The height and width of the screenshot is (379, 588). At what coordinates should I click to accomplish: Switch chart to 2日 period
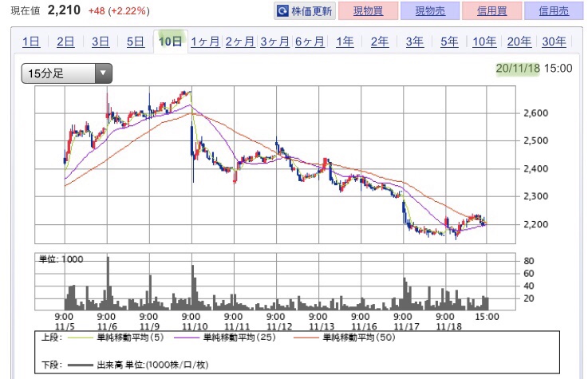(x=65, y=41)
